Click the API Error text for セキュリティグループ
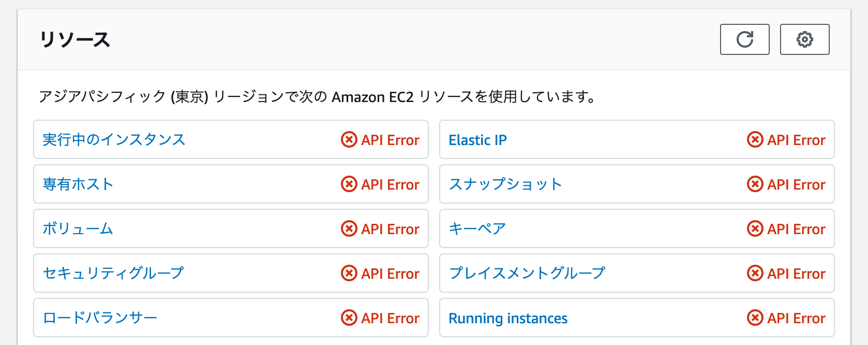 (x=391, y=274)
